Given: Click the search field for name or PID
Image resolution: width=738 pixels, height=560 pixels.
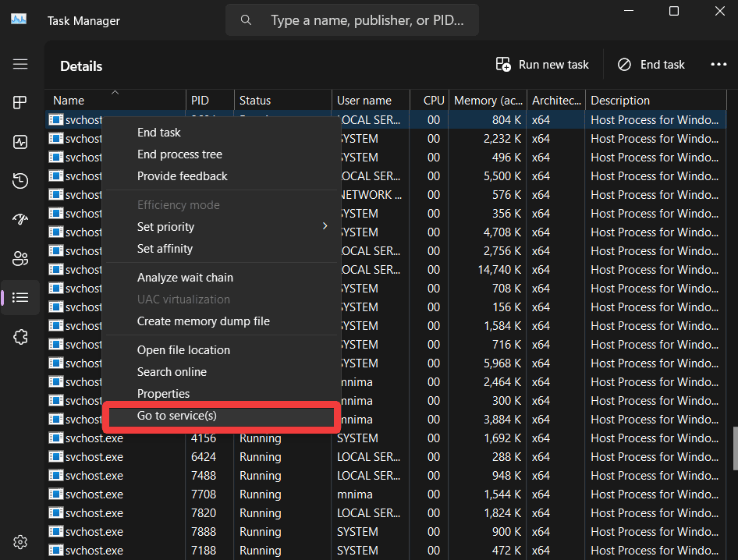Looking at the screenshot, I should click(352, 19).
